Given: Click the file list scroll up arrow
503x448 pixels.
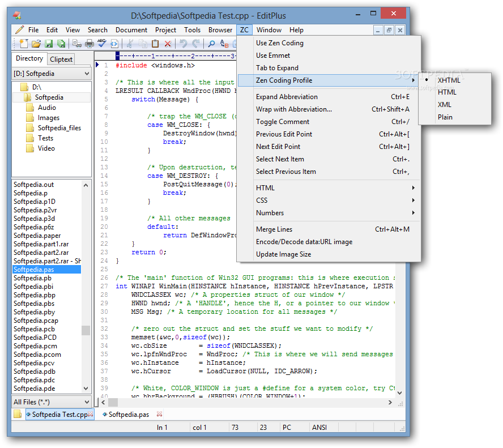Looking at the screenshot, I should click(x=86, y=185).
